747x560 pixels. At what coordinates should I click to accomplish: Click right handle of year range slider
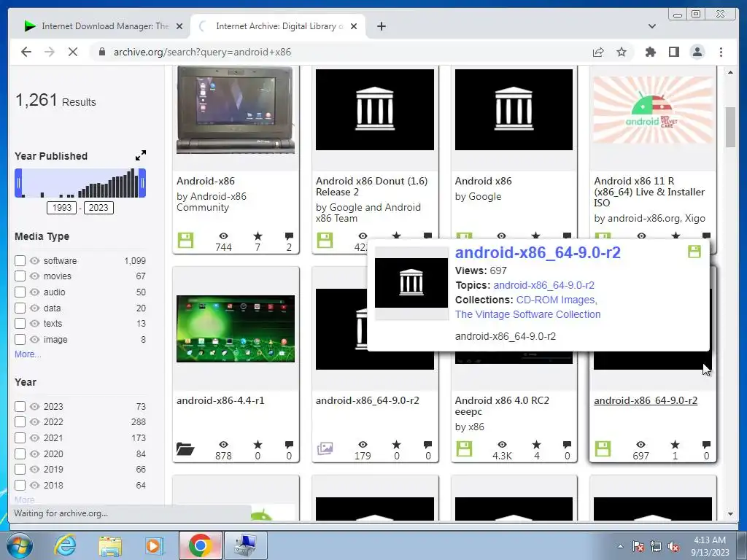tap(142, 183)
